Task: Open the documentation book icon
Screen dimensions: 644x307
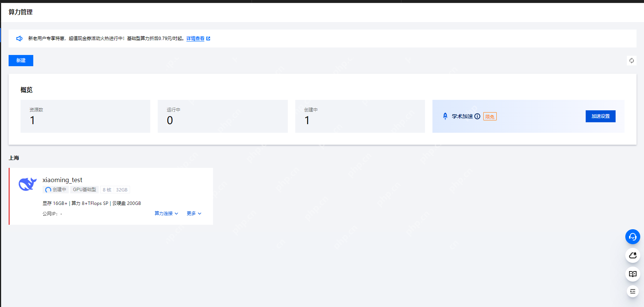Action: point(632,274)
